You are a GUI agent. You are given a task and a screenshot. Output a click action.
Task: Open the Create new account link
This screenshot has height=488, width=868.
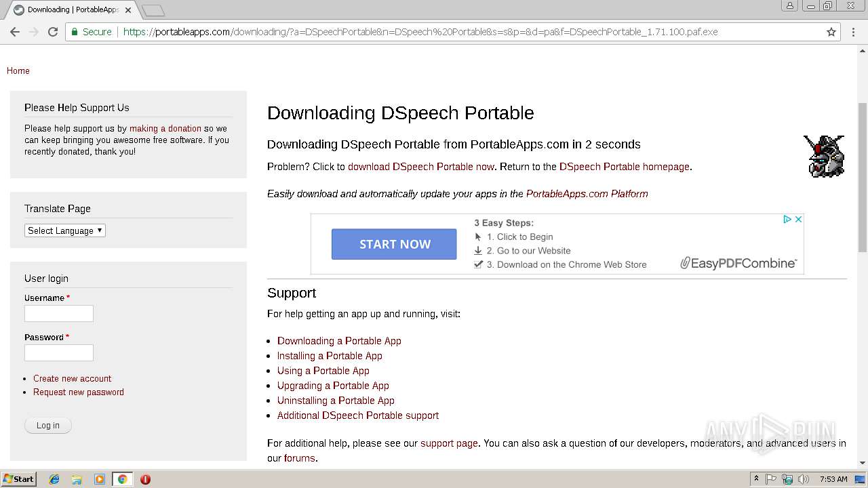pos(72,378)
